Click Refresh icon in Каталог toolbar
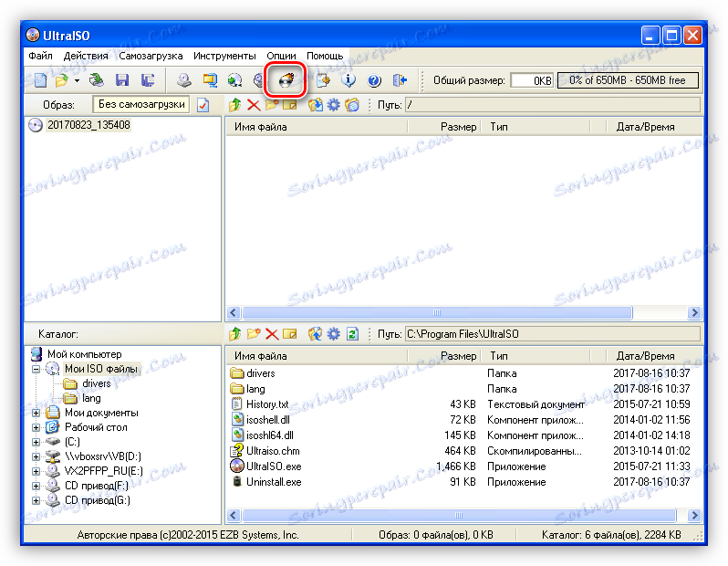Screen dimensions: 728x566 point(352,333)
